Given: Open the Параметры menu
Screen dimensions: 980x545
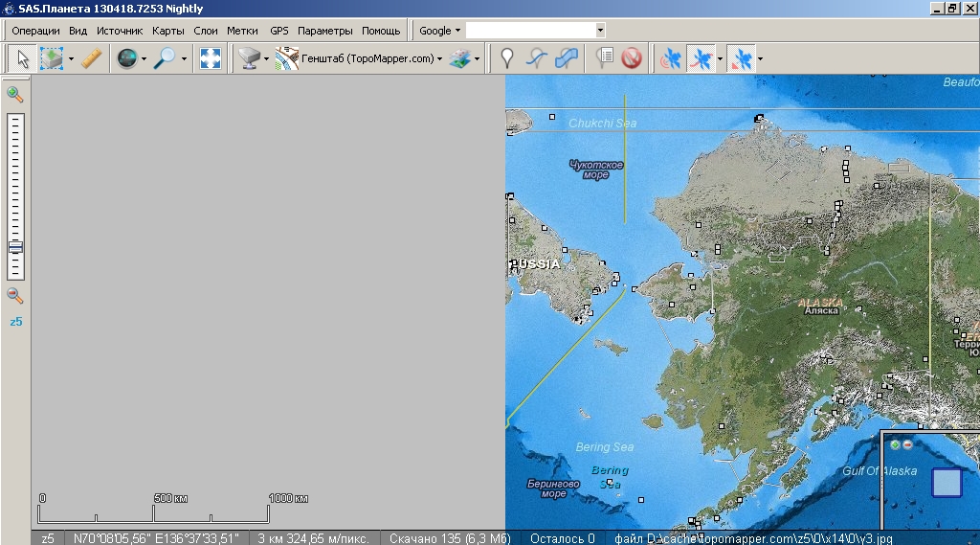Looking at the screenshot, I should tap(324, 31).
